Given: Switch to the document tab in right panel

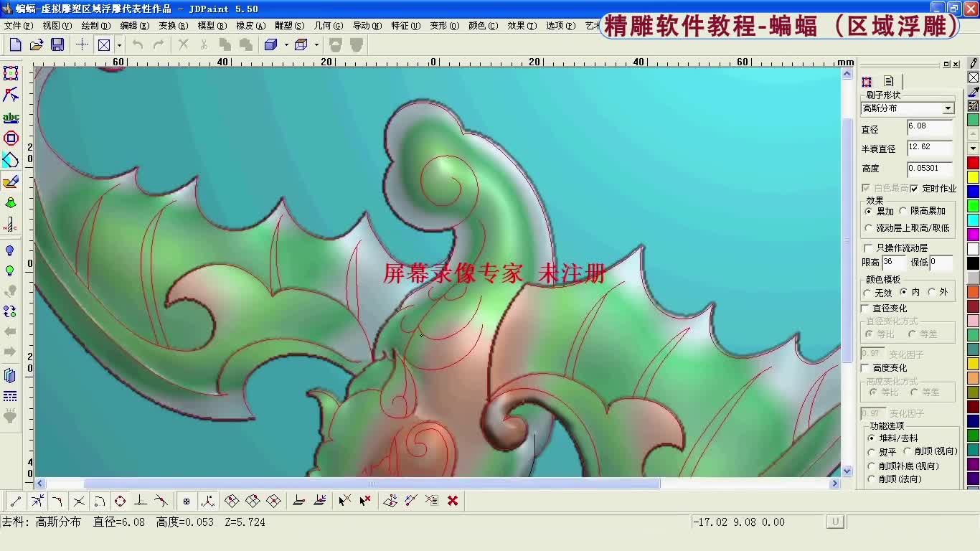Looking at the screenshot, I should click(x=887, y=81).
